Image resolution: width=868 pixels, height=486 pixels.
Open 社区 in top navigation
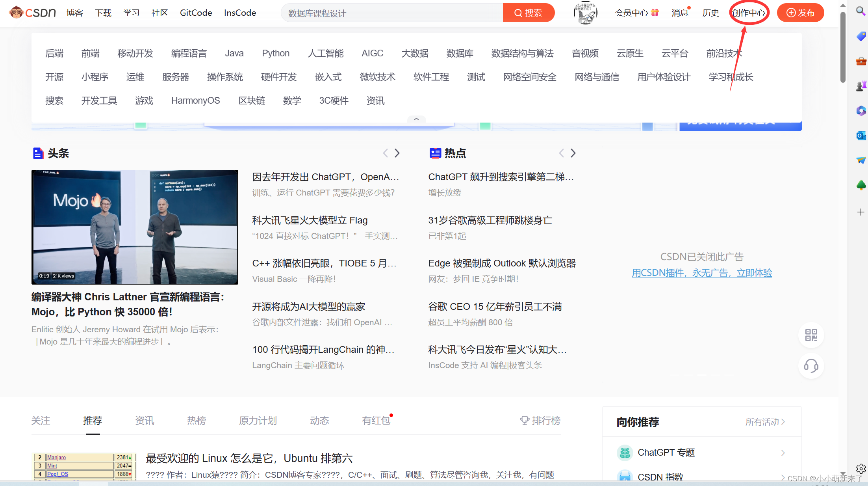(x=160, y=13)
